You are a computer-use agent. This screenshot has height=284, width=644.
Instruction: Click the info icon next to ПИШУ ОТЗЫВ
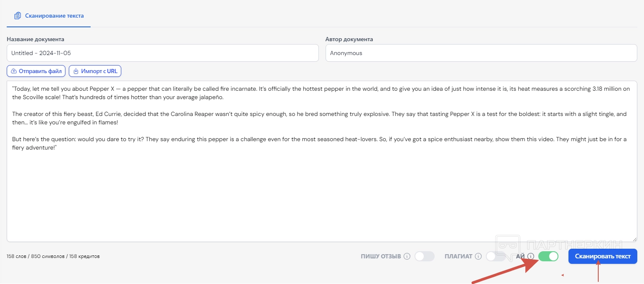[407, 256]
